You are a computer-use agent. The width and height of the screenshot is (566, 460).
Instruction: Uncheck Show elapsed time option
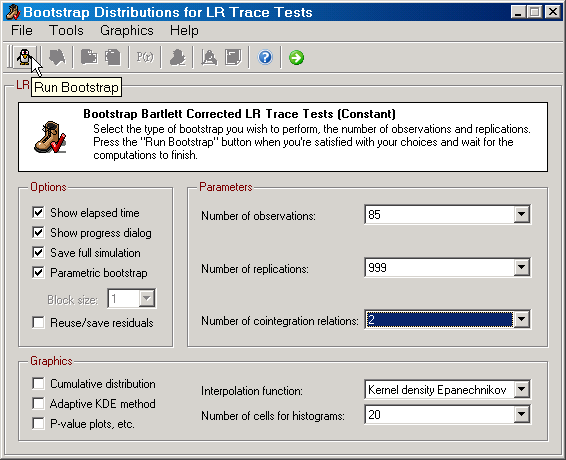[38, 212]
